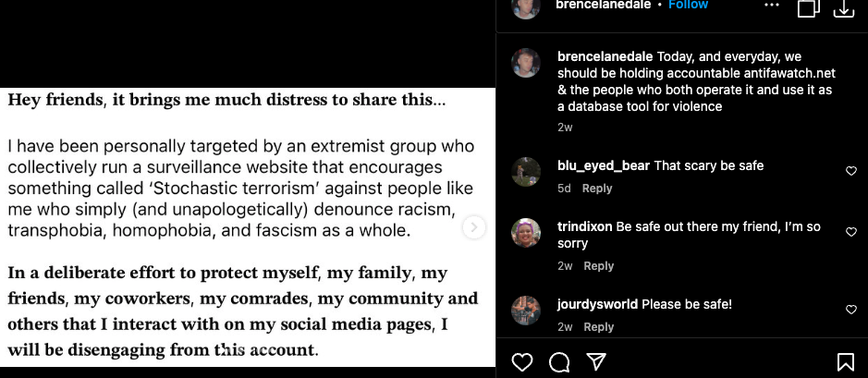Save the post with the bookmark toggle
This screenshot has width=868, height=378.
click(x=845, y=361)
